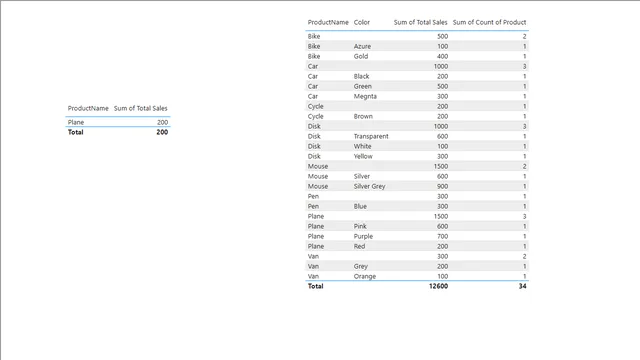Select the 400 sales value in the Gold row
The image size is (640, 360).
click(442, 56)
